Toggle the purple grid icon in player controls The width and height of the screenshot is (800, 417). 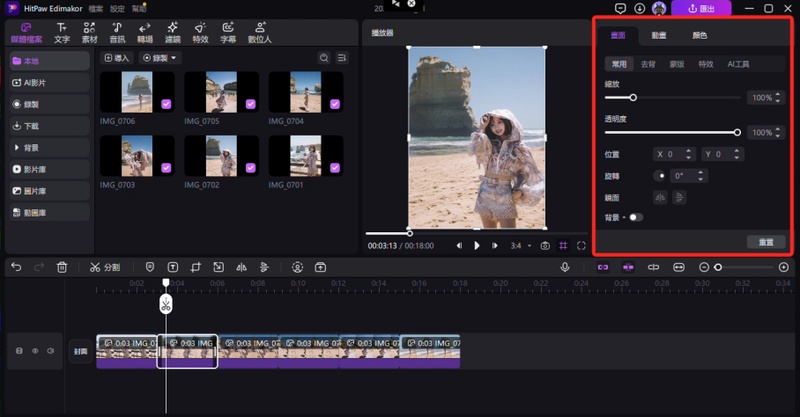tap(563, 246)
